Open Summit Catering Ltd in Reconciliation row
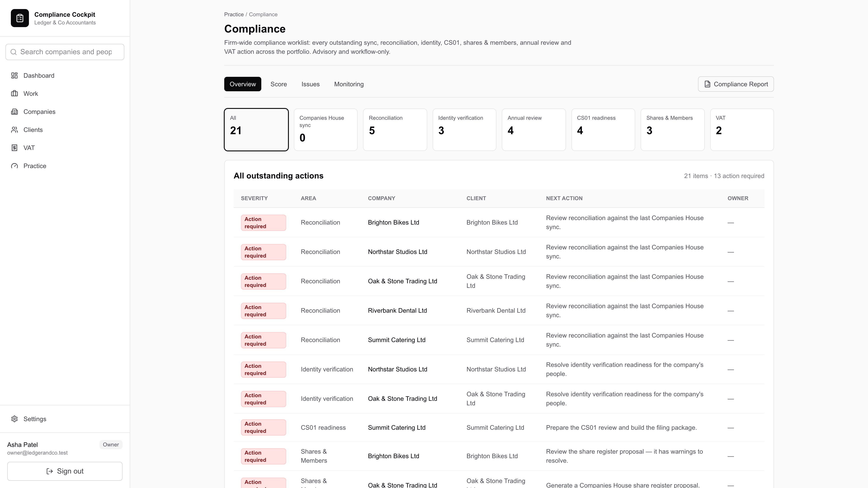868x488 pixels. pos(397,340)
